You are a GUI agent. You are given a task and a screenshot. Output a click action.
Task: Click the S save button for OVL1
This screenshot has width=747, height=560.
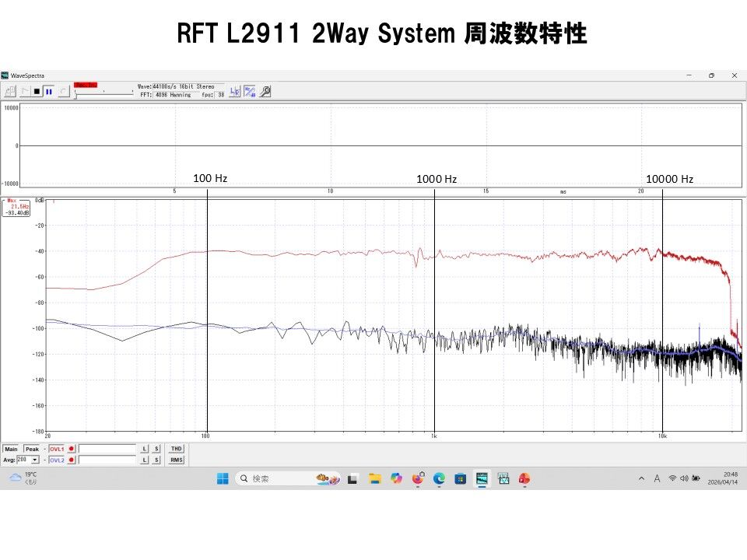click(x=156, y=449)
